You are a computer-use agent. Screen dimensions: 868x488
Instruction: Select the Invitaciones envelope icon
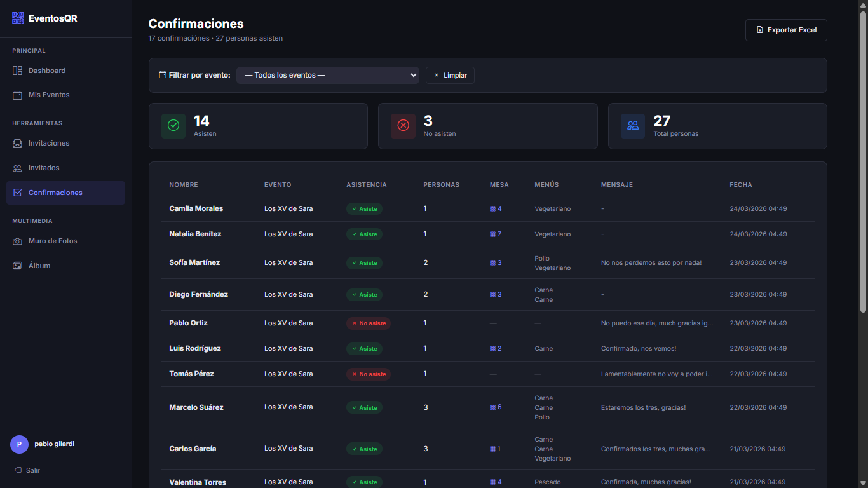[x=18, y=144]
